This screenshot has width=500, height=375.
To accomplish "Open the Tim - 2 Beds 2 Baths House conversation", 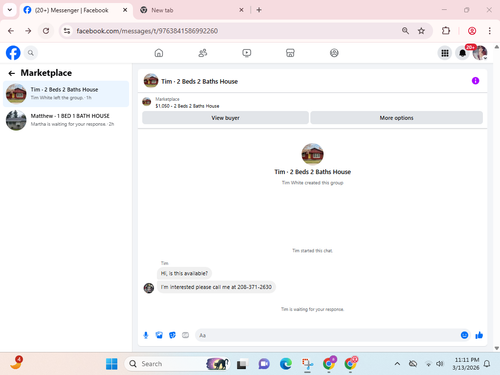I will coord(66,94).
